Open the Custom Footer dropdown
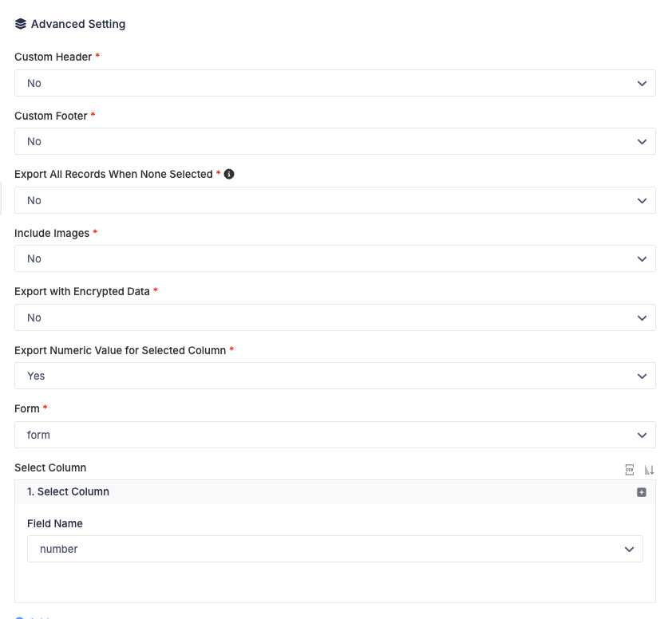Screen dimensions: 672x619 point(334,141)
